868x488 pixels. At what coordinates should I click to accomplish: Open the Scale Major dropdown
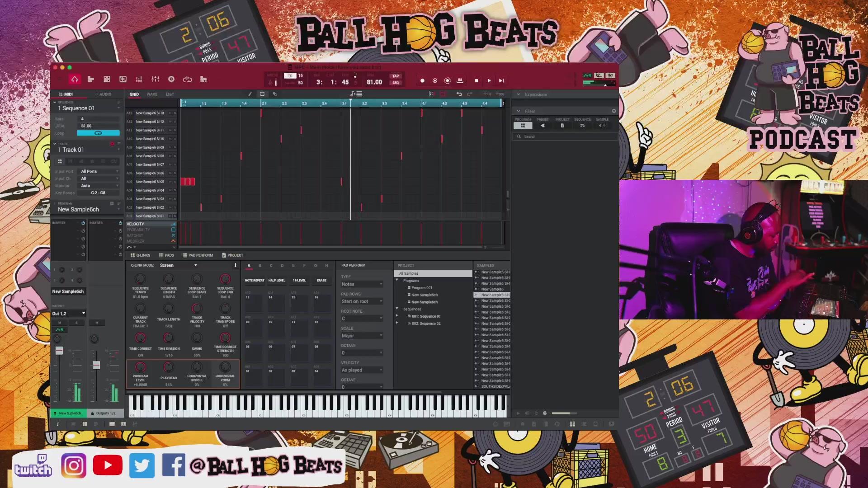click(x=362, y=336)
